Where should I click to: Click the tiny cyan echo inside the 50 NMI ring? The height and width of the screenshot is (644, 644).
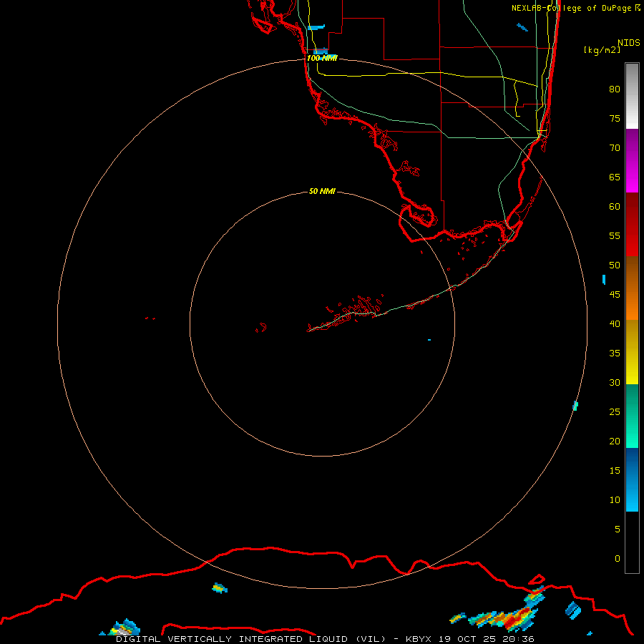click(x=429, y=340)
